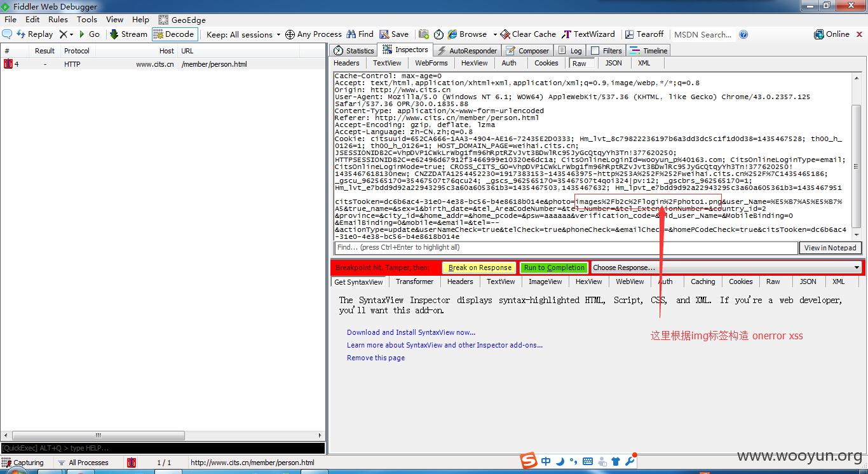Open the File menu

[10, 20]
